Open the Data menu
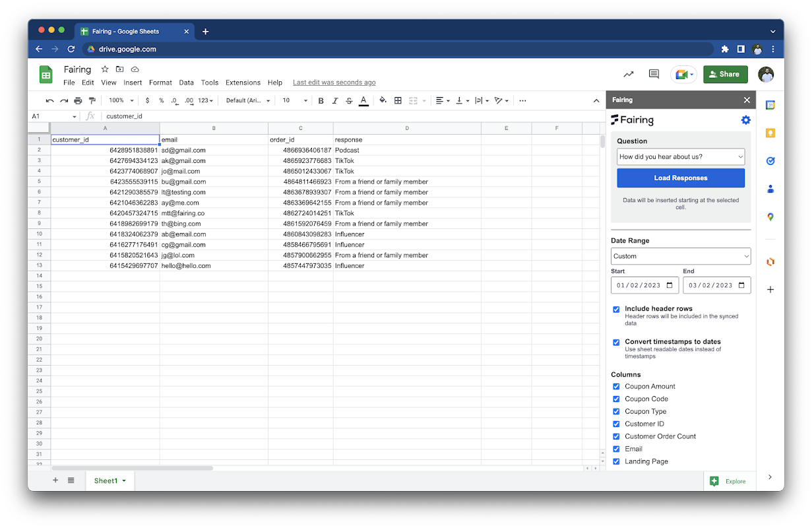The image size is (812, 528). (x=186, y=83)
